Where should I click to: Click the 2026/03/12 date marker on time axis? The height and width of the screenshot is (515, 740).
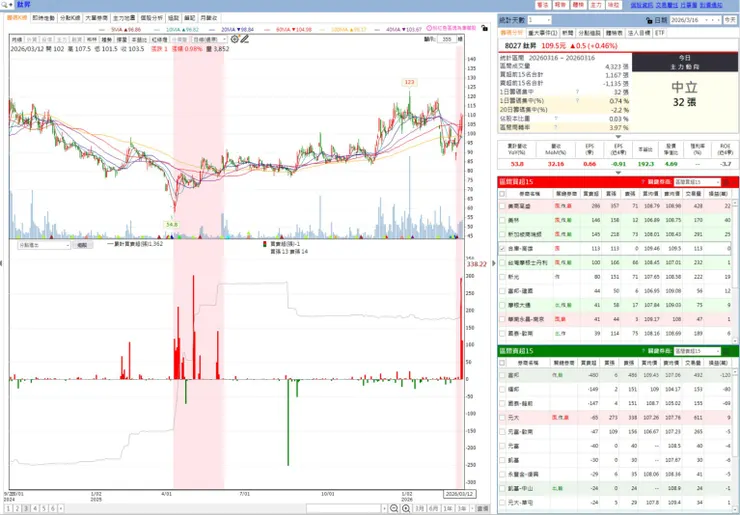(x=459, y=494)
